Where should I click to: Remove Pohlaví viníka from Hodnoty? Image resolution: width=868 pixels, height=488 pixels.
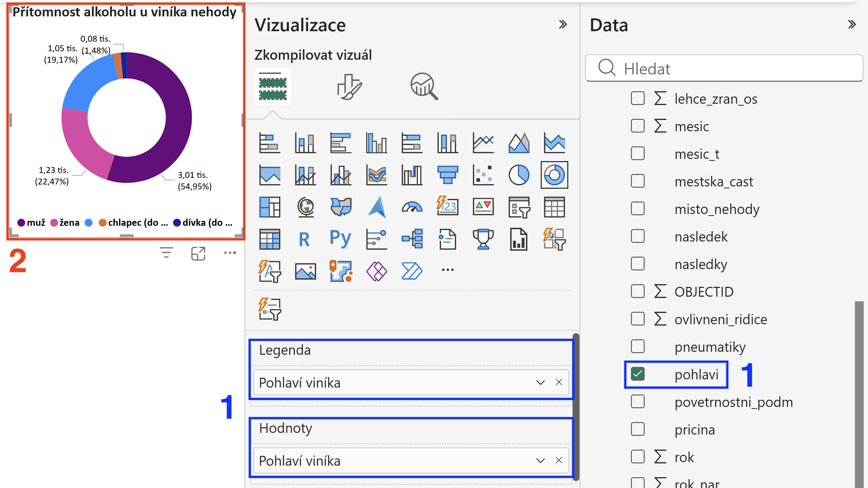click(559, 460)
